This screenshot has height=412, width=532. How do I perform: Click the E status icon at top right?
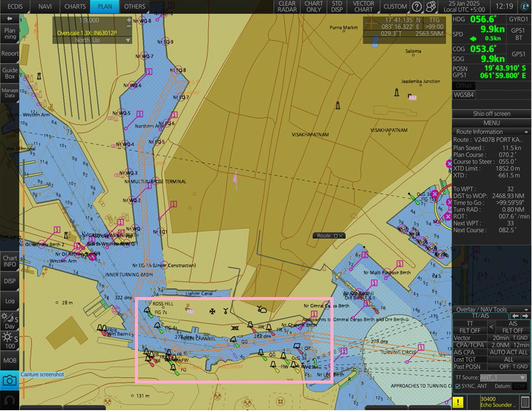[524, 7]
